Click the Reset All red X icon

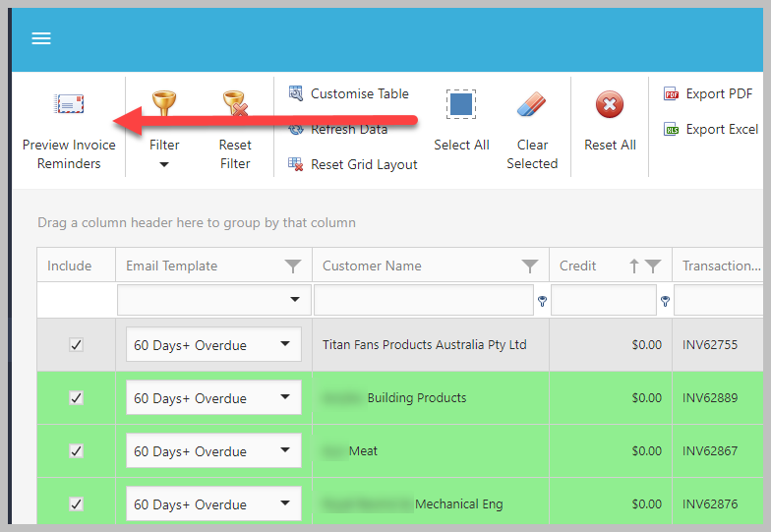click(610, 104)
